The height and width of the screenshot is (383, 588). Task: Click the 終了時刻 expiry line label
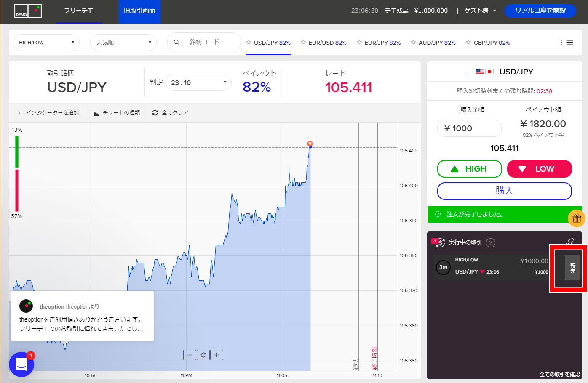[x=374, y=358]
